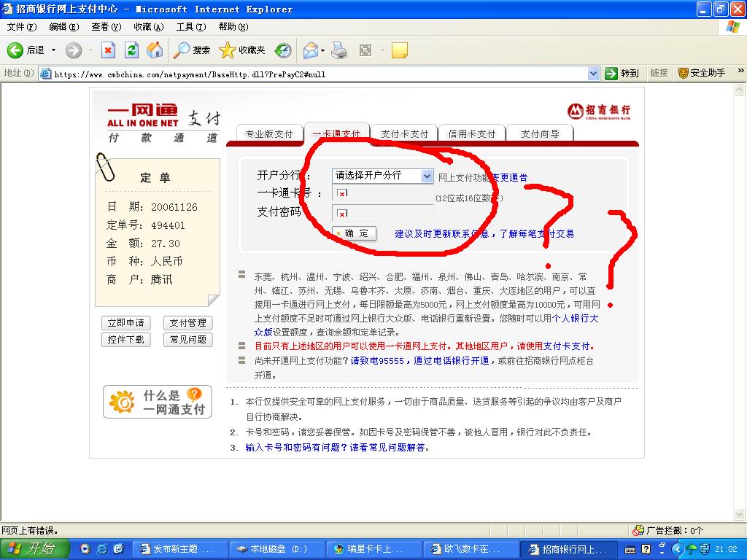The width and height of the screenshot is (747, 560).
Task: Click the 立即申请 button
Action: tap(125, 323)
